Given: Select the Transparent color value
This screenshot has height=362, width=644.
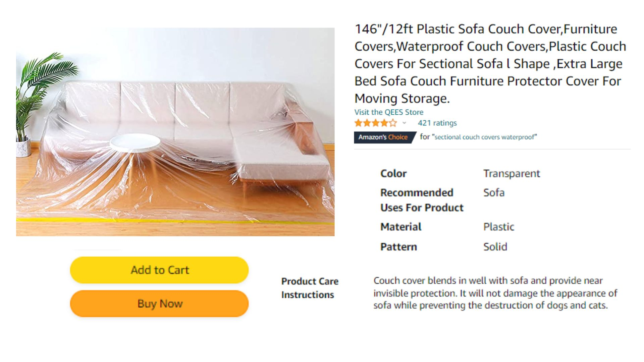Looking at the screenshot, I should click(x=512, y=174).
